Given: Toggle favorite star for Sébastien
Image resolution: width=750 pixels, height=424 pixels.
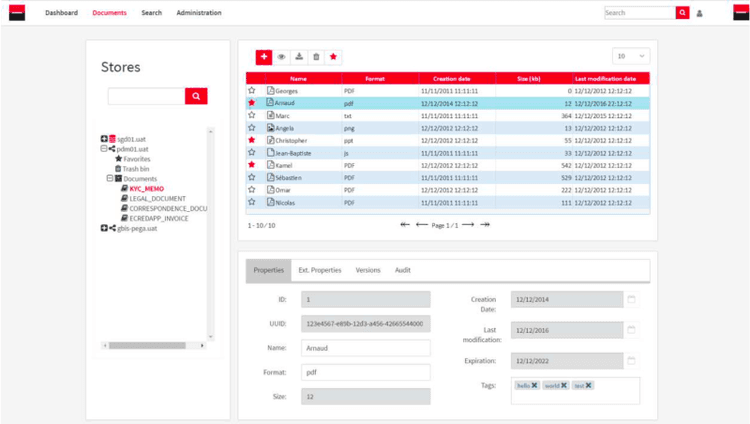Looking at the screenshot, I should click(252, 177).
